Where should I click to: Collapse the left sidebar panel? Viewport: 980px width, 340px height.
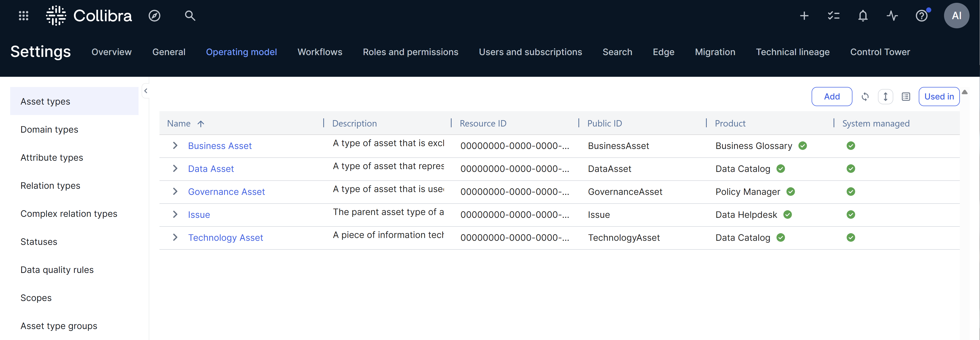[x=145, y=91]
